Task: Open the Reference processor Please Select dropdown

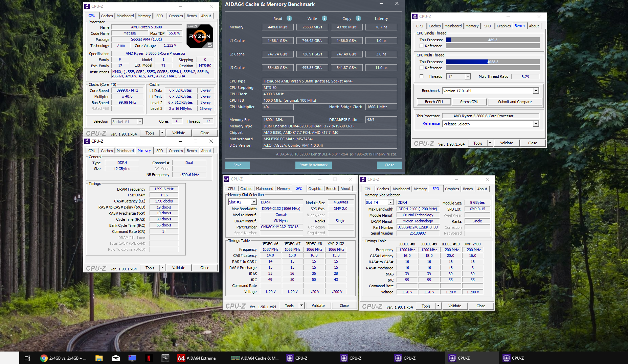Action: tap(490, 124)
